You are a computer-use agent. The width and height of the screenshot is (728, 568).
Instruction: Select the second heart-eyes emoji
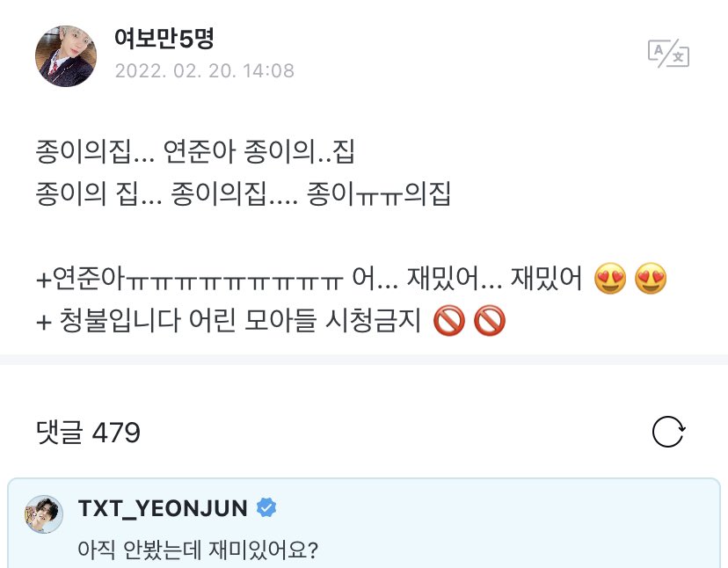(x=651, y=279)
